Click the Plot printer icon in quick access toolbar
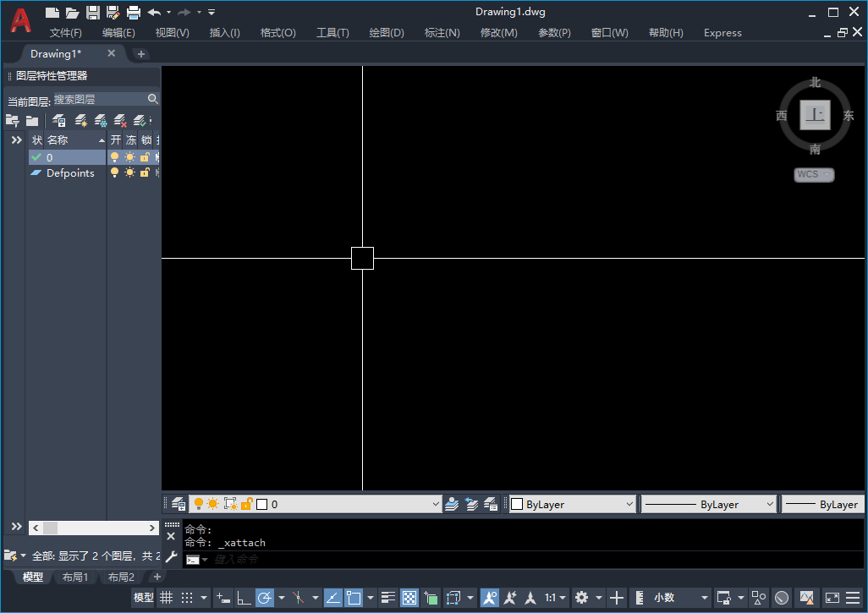Image resolution: width=868 pixels, height=613 pixels. tap(133, 12)
